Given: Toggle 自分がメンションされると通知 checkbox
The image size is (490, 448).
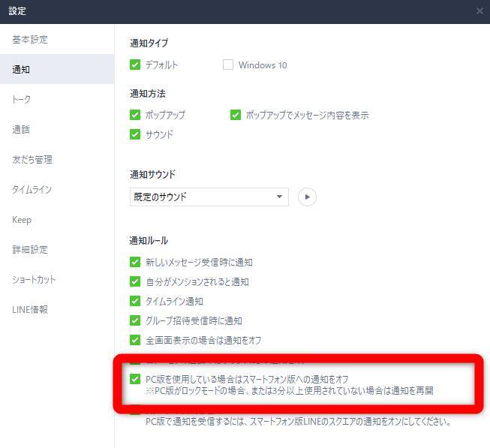Looking at the screenshot, I should tap(135, 281).
